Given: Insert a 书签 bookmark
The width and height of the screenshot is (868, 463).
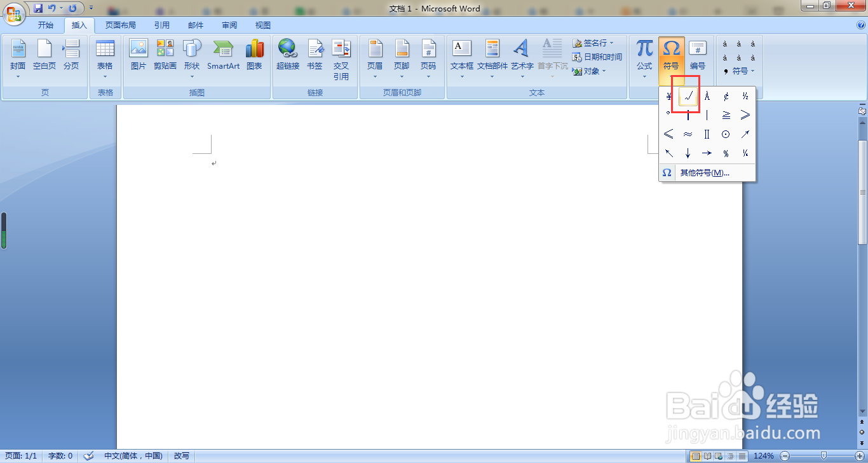Looking at the screenshot, I should coord(315,55).
